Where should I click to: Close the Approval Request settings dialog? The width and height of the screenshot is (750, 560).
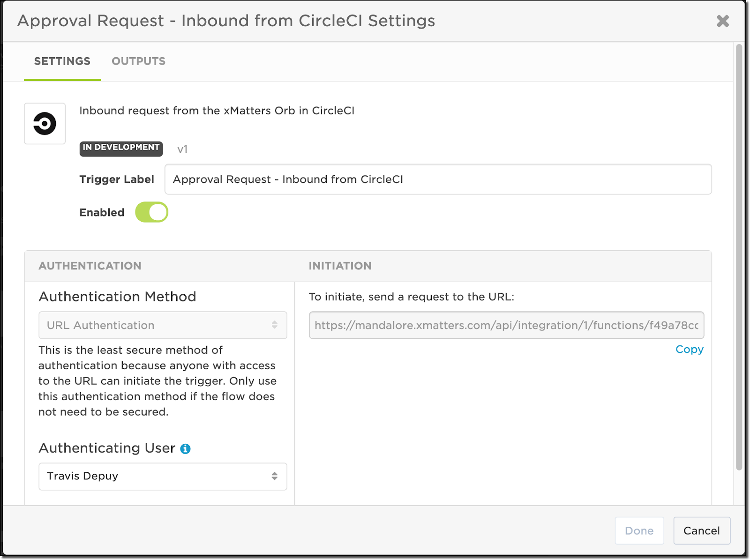point(722,21)
